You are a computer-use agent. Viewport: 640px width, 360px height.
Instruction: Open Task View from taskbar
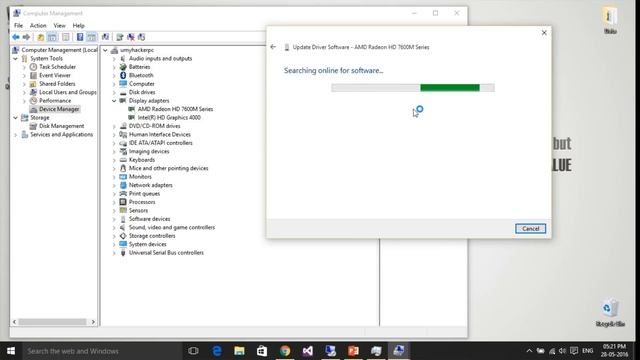pos(193,351)
